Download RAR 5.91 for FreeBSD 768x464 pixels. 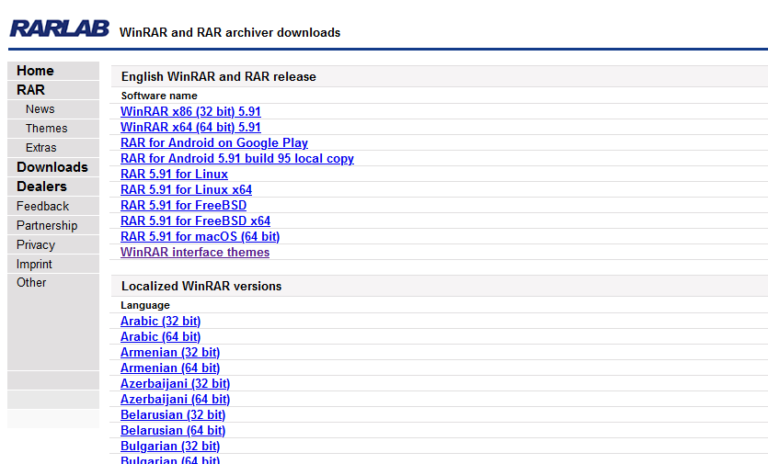point(183,206)
